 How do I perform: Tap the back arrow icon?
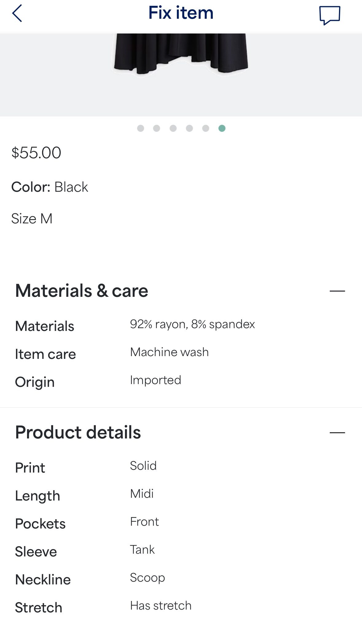click(x=17, y=13)
